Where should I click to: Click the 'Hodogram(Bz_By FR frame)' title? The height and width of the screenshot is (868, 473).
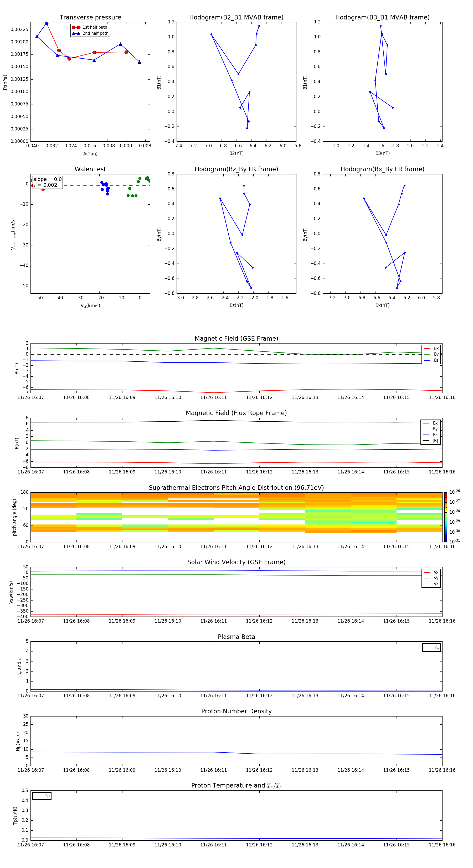coord(236,169)
